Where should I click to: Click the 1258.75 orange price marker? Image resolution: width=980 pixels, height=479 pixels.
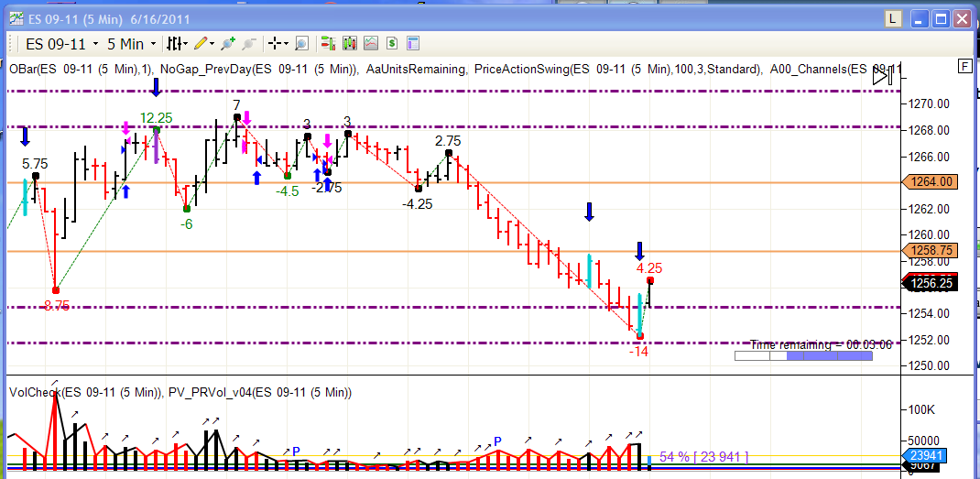click(930, 250)
